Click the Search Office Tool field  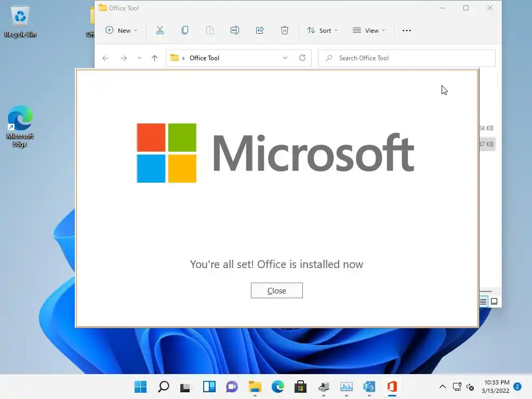tap(406, 58)
